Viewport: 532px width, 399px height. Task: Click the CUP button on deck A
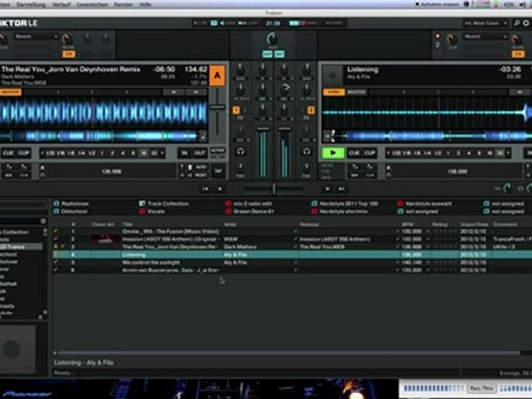tap(23, 153)
